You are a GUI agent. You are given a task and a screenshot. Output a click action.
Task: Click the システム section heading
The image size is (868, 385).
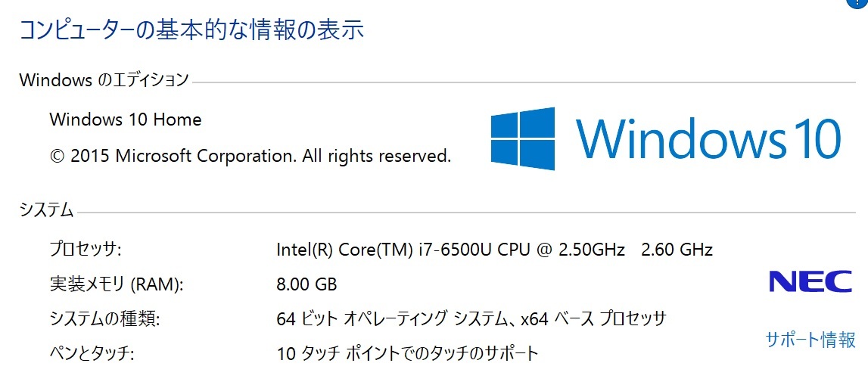[x=46, y=210]
